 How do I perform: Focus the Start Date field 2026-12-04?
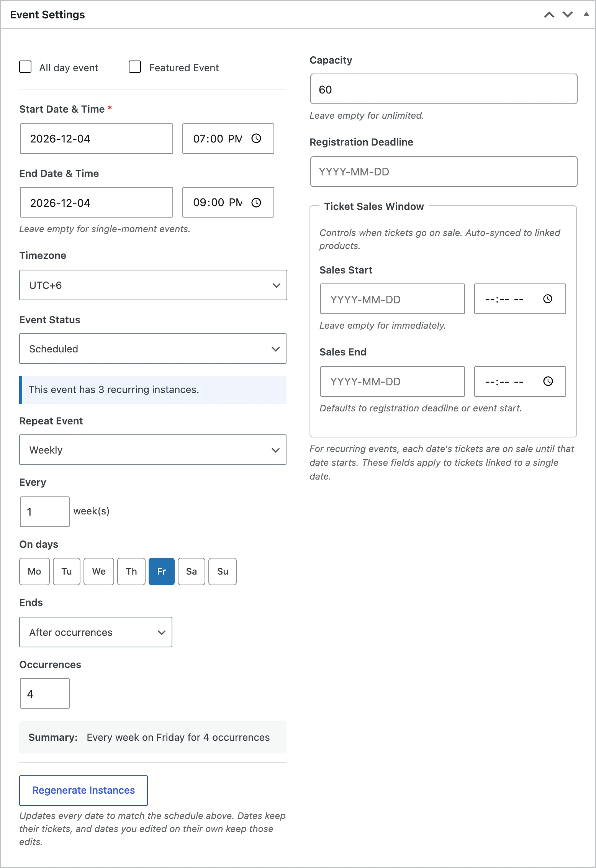point(97,139)
